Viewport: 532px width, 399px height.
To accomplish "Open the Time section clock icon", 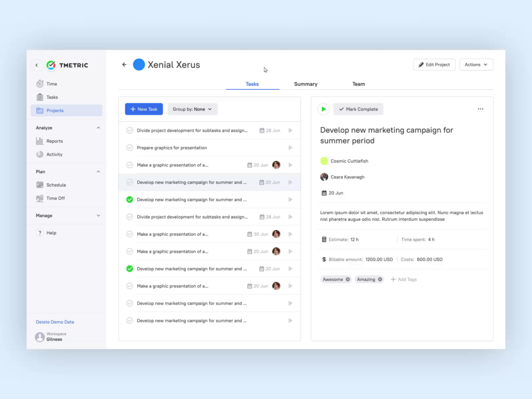I will tap(40, 84).
